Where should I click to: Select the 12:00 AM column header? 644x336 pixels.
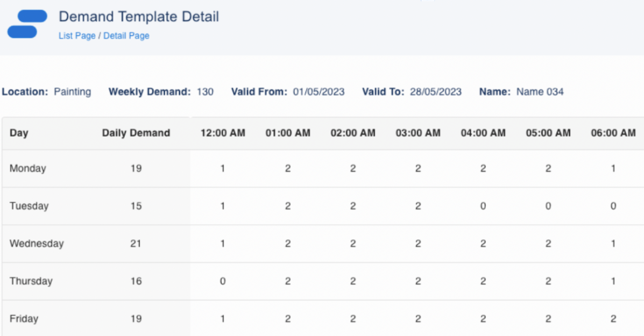click(x=223, y=133)
